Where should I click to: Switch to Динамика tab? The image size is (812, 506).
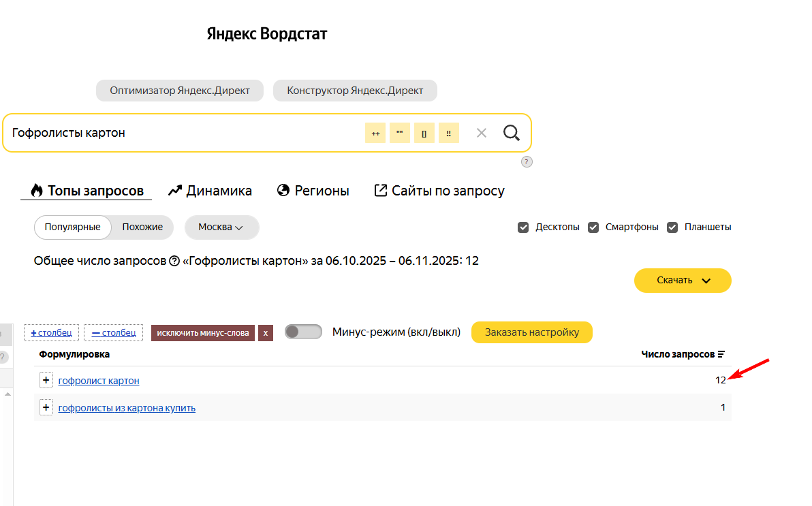pos(210,191)
